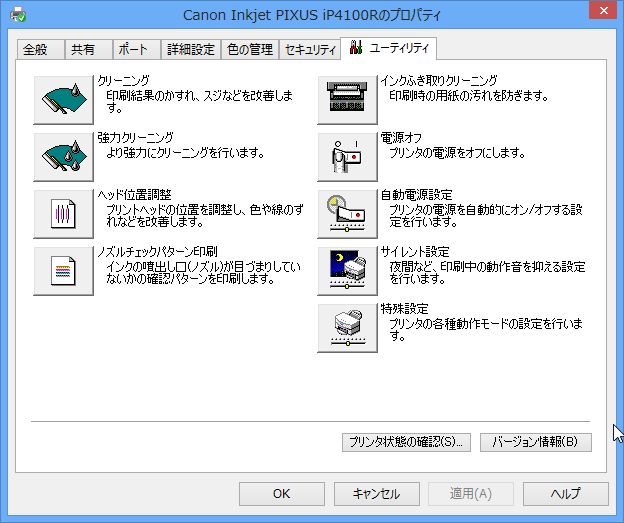Click the インクふき取りクリーニング title text
Screen dimensions: 624x523
coord(439,81)
